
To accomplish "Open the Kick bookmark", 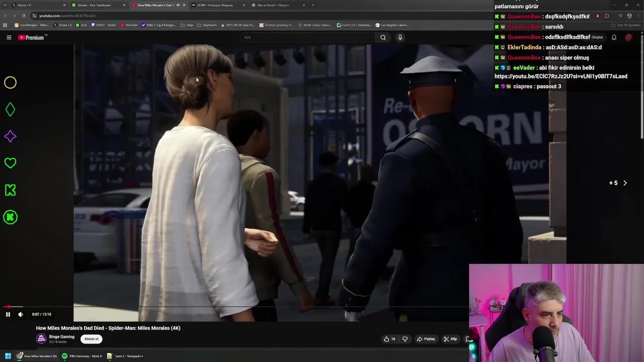I will point(82,25).
